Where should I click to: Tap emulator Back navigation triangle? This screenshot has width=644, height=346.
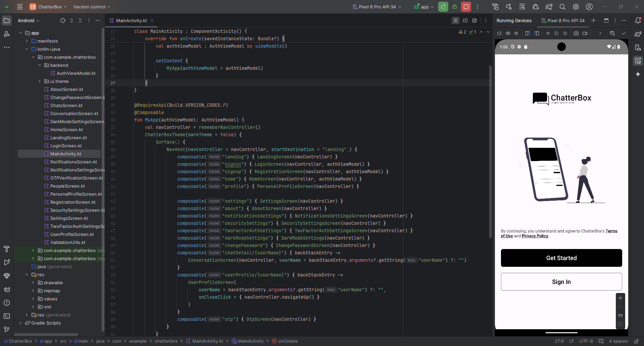pyautogui.click(x=548, y=33)
